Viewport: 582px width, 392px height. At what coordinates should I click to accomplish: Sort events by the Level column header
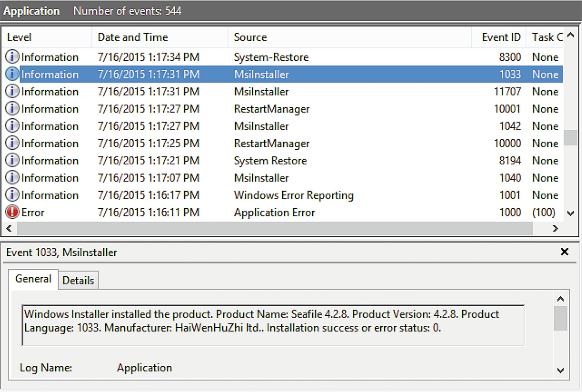[x=47, y=37]
